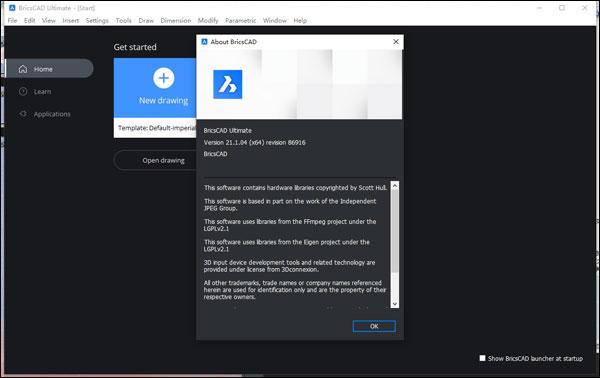Open the Template Default-imperial selector
The height and width of the screenshot is (378, 600).
[x=155, y=128]
